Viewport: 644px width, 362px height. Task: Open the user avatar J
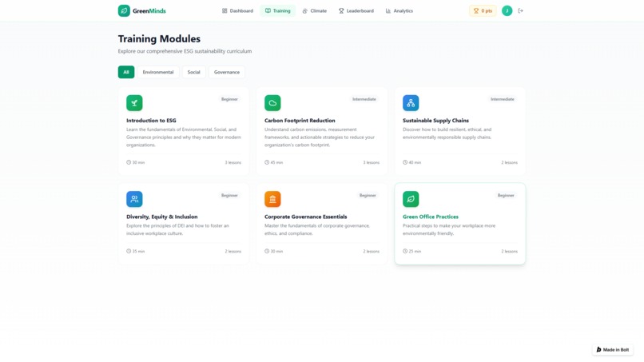pos(507,10)
